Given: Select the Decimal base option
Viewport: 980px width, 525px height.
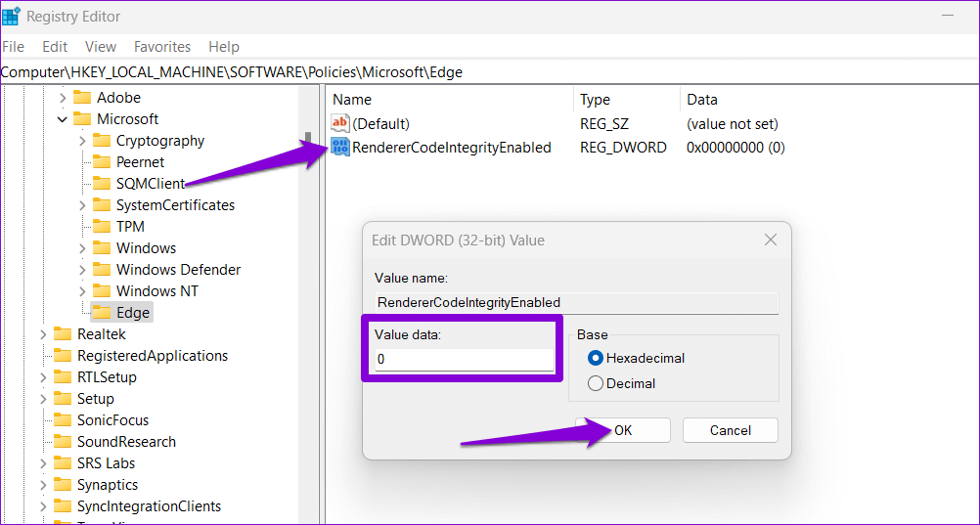Looking at the screenshot, I should pos(595,383).
